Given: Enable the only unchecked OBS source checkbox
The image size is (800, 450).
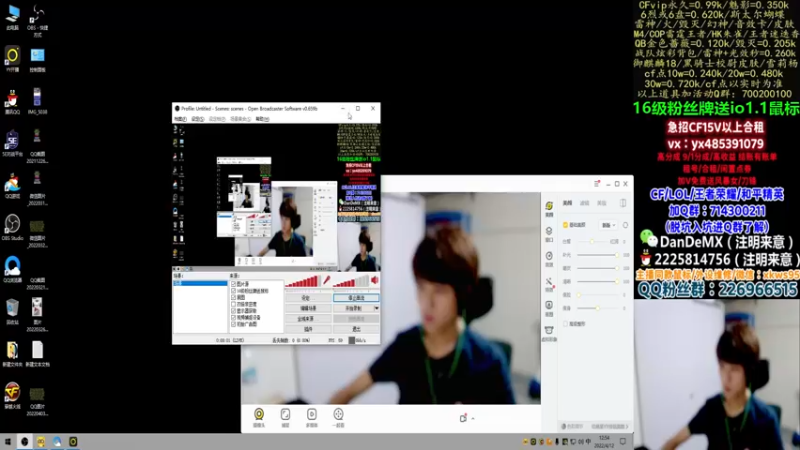Looking at the screenshot, I should tap(233, 304).
